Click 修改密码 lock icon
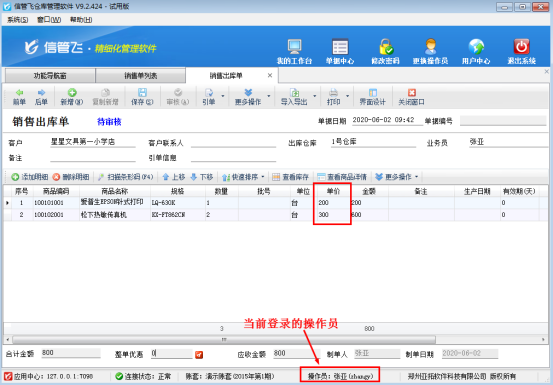 click(x=385, y=47)
